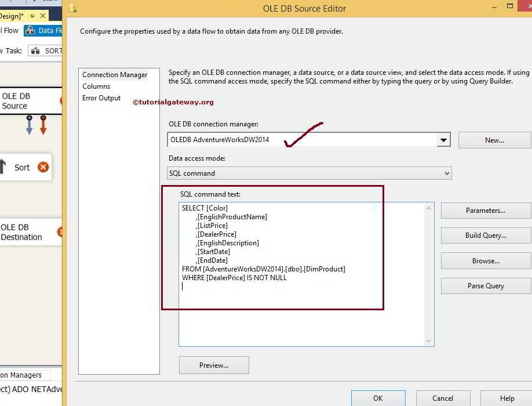The height and width of the screenshot is (406, 532).
Task: Select the ADO NET connection manager entry
Action: tap(32, 389)
